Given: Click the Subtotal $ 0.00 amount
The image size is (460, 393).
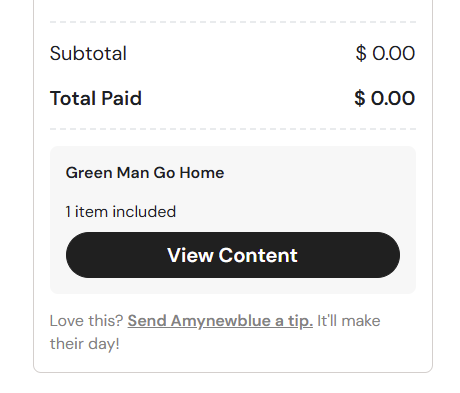Looking at the screenshot, I should tap(385, 53).
